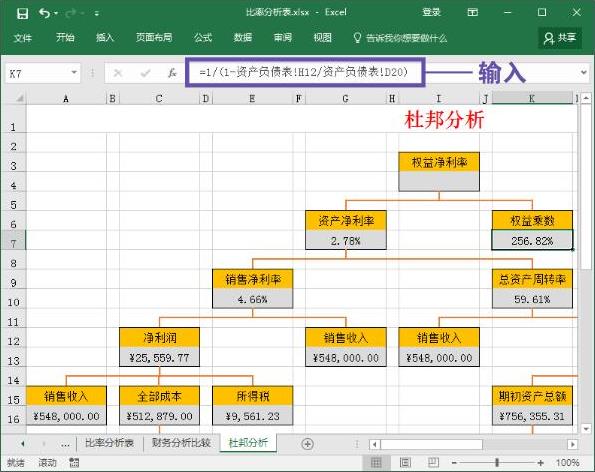Add a new sheet with plus icon
The height and width of the screenshot is (472, 595).
[x=307, y=444]
